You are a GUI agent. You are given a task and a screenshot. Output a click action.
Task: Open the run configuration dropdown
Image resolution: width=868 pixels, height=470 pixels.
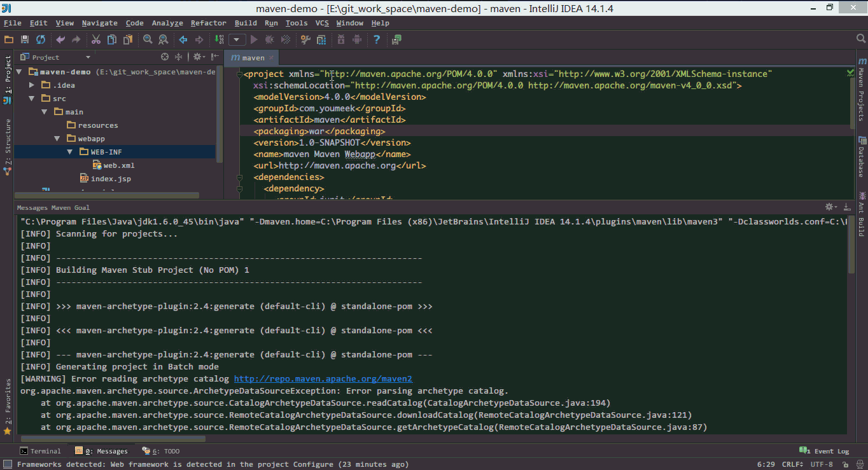(x=237, y=39)
